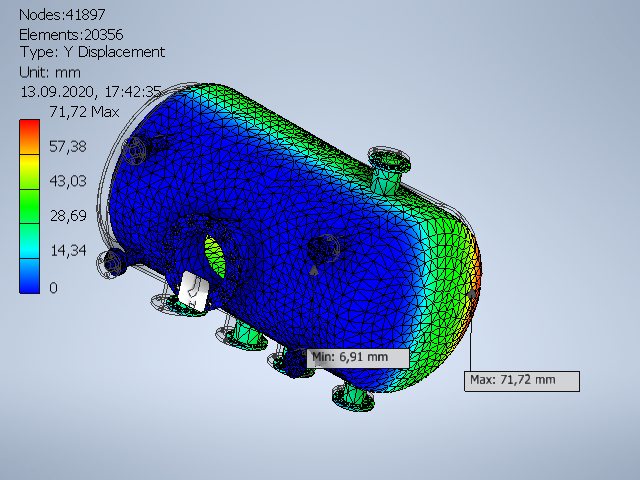
Task: Click the bottom right flanged nozzle
Action: click(x=353, y=396)
